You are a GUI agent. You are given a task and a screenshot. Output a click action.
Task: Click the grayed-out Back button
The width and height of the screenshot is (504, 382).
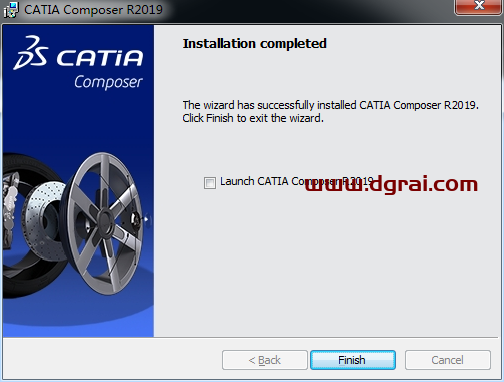click(265, 360)
